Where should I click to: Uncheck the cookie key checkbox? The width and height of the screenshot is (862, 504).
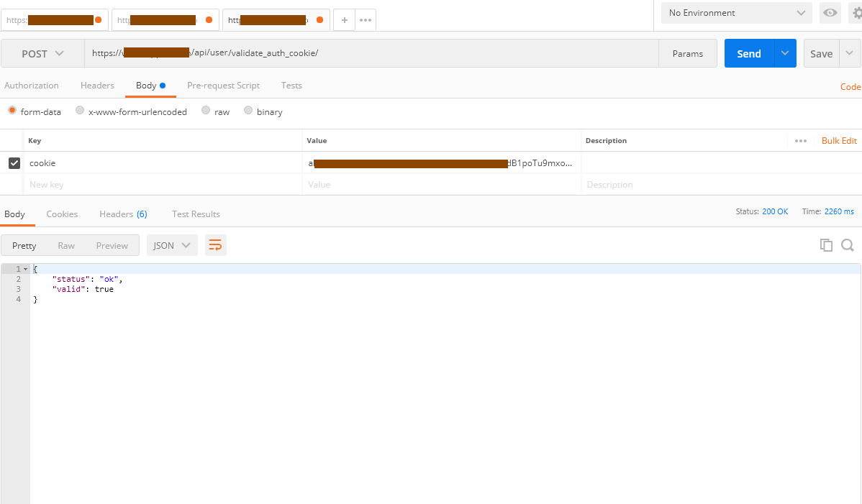click(x=14, y=163)
